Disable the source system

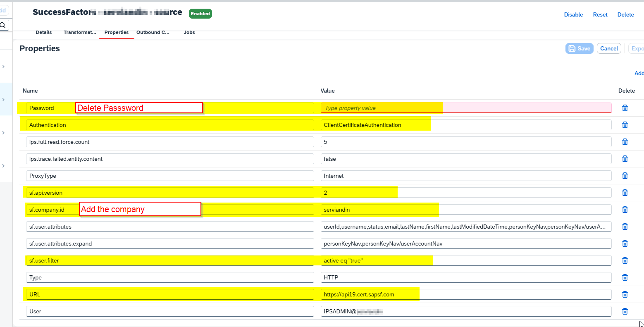pos(573,14)
